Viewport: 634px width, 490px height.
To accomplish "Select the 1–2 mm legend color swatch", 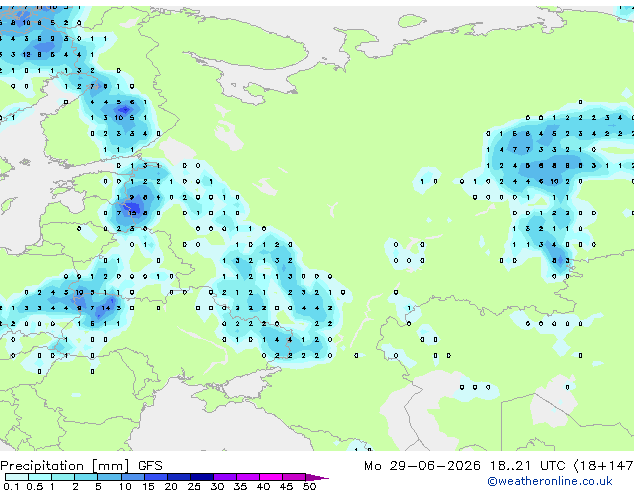I will [63, 477].
